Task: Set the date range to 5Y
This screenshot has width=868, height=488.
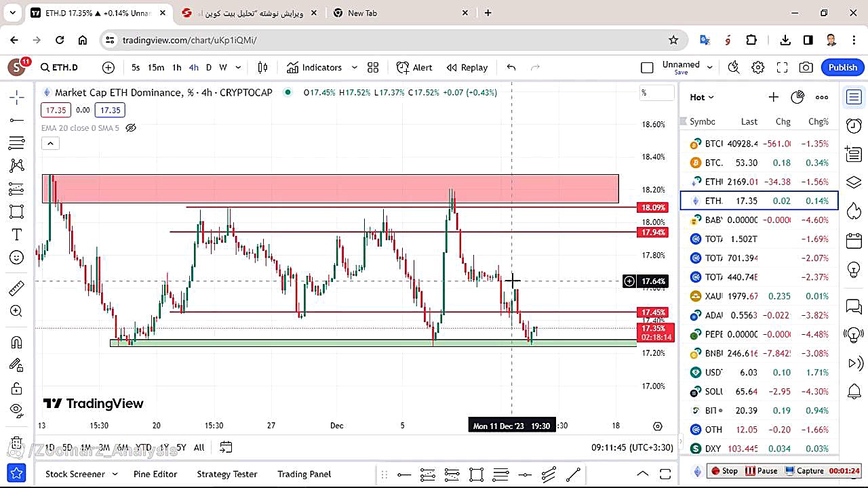Action: pos(181,447)
